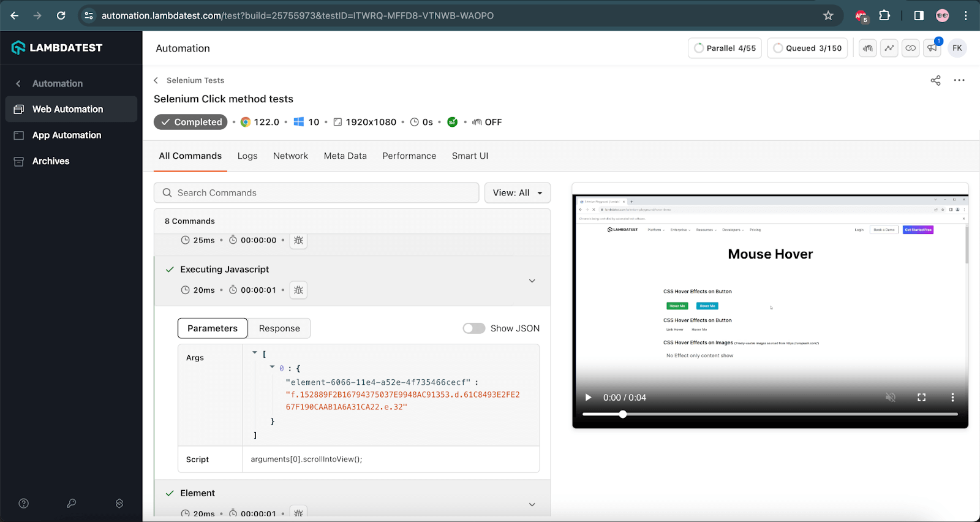Go back using the browser back arrow
Image resolution: width=980 pixels, height=522 pixels.
tap(15, 15)
